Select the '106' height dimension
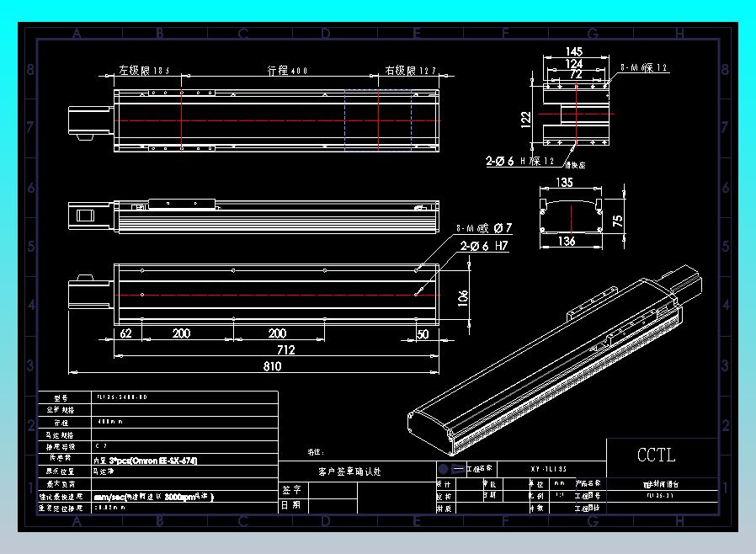This screenshot has width=756, height=554. pos(462,298)
